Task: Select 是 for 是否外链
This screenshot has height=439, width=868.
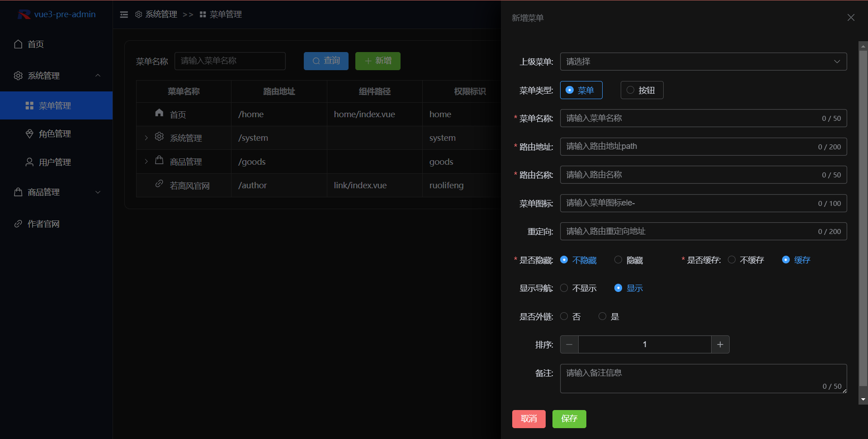Action: tap(609, 316)
